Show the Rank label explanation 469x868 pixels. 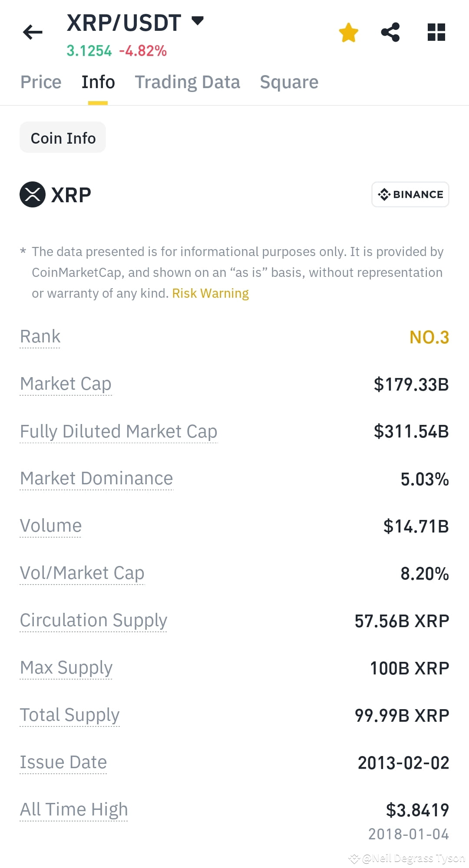[x=40, y=337]
